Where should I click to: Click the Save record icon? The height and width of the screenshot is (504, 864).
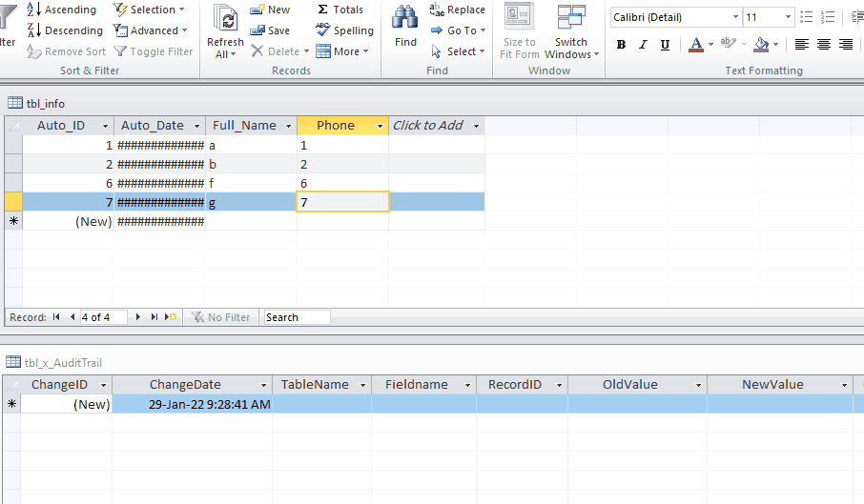click(257, 30)
